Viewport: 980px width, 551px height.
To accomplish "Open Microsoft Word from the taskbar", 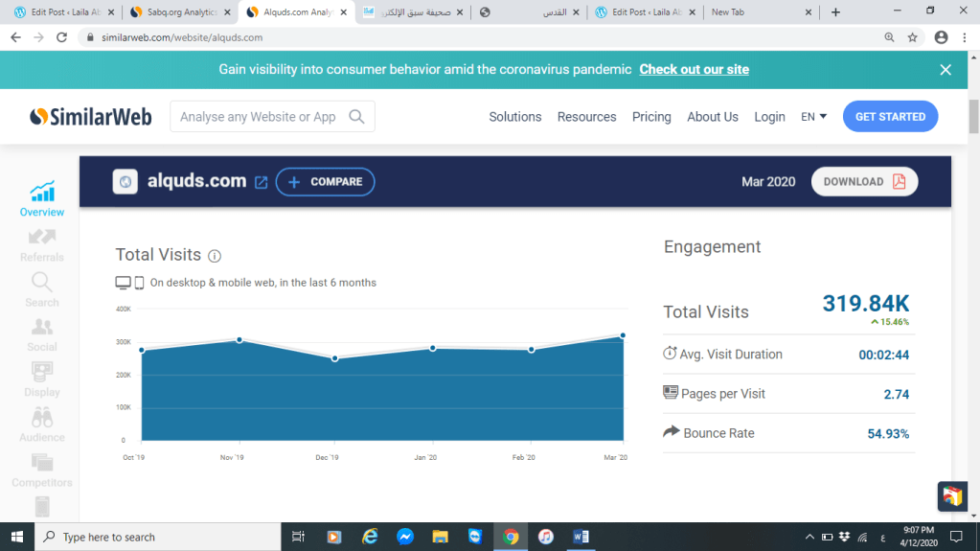I will click(x=581, y=537).
